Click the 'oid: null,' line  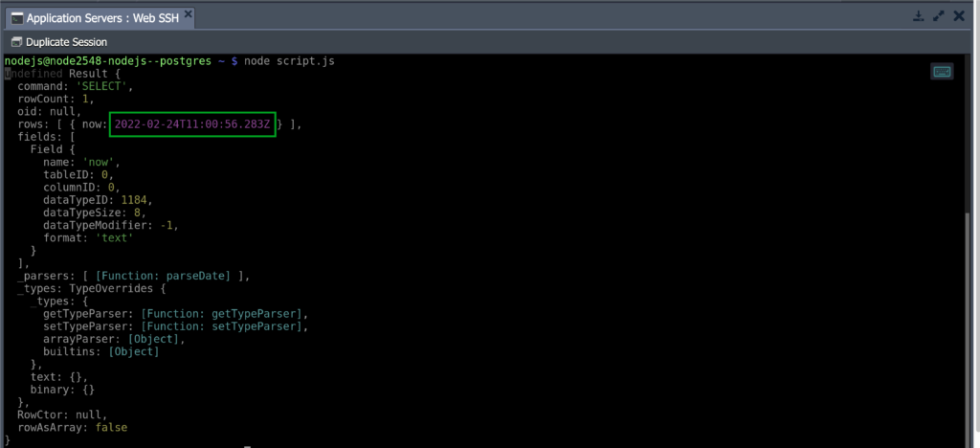[x=50, y=112]
